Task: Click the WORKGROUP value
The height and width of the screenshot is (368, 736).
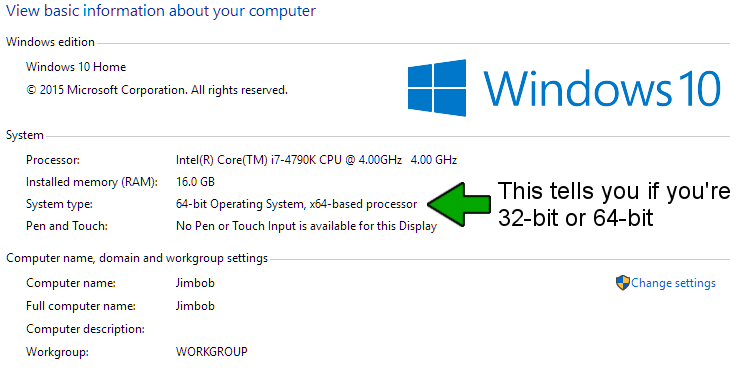Action: [x=212, y=351]
